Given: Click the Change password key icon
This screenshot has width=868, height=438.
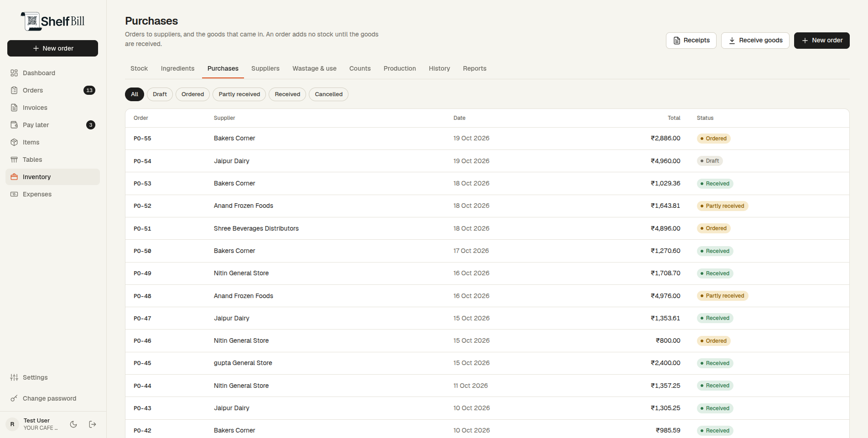Looking at the screenshot, I should pyautogui.click(x=14, y=398).
